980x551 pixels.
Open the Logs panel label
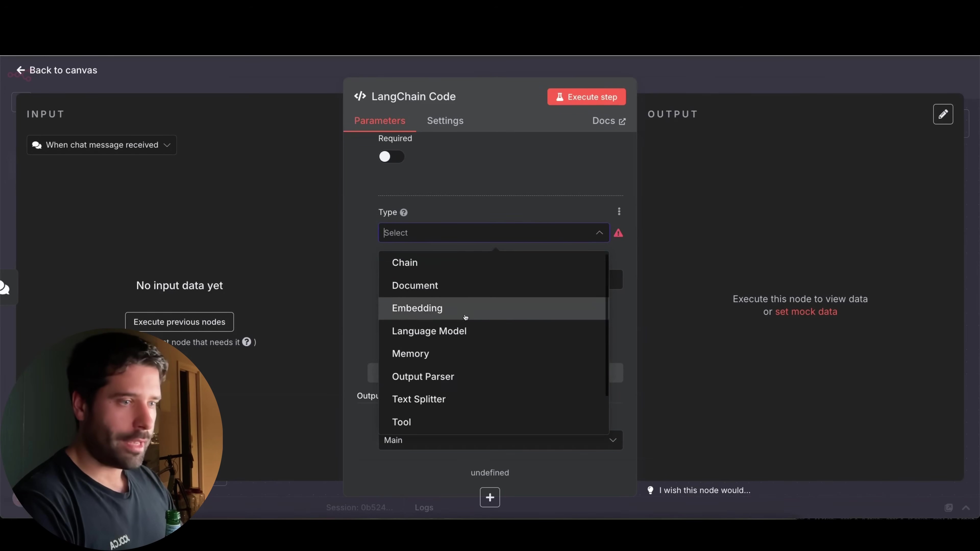click(x=424, y=507)
